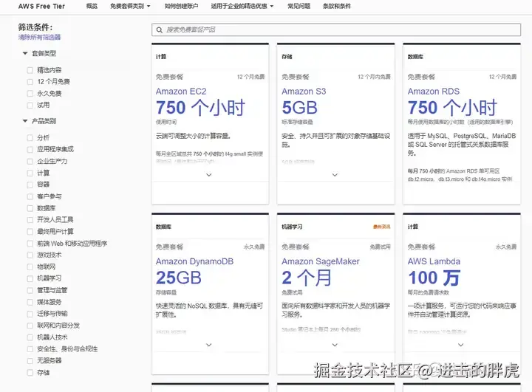Check the 媒体服务 checkbox
The image size is (532, 392).
coord(30,302)
